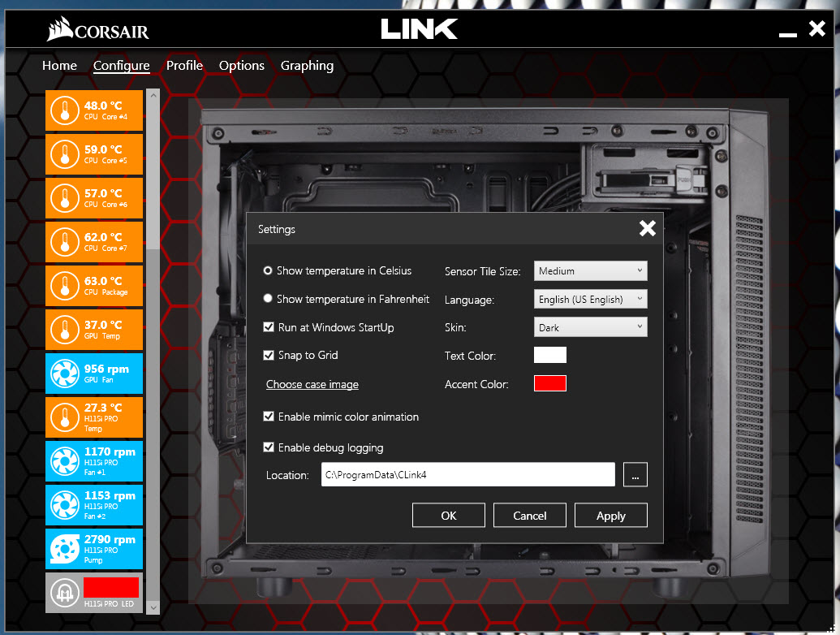Pick the red Accent Color swatch
840x635 pixels.
pyautogui.click(x=550, y=383)
